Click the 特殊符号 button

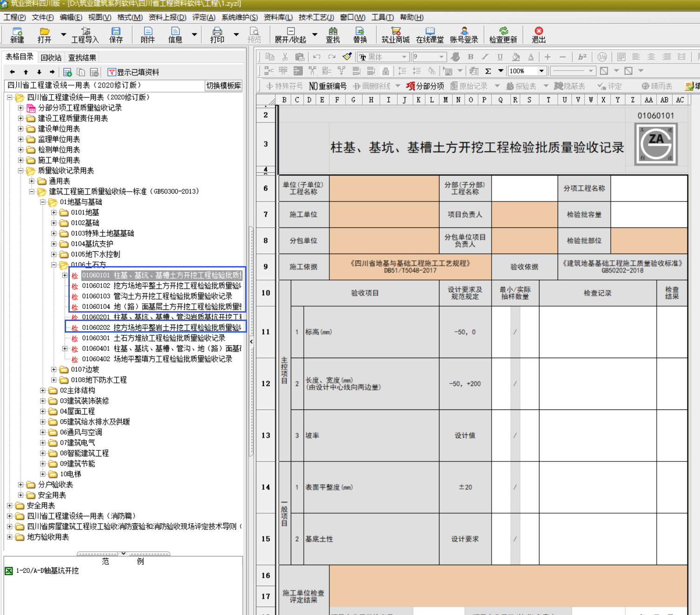click(284, 86)
